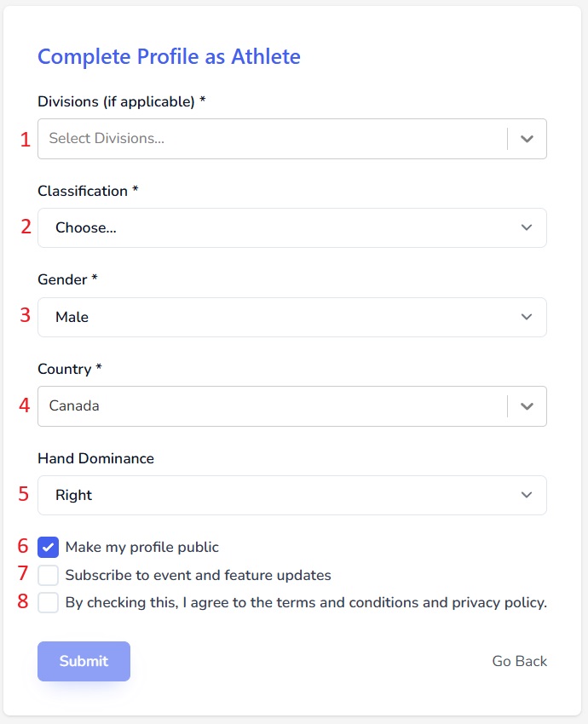This screenshot has height=724, width=588.
Task: Tick the terms and conditions agreement checkbox
Action: coord(49,603)
